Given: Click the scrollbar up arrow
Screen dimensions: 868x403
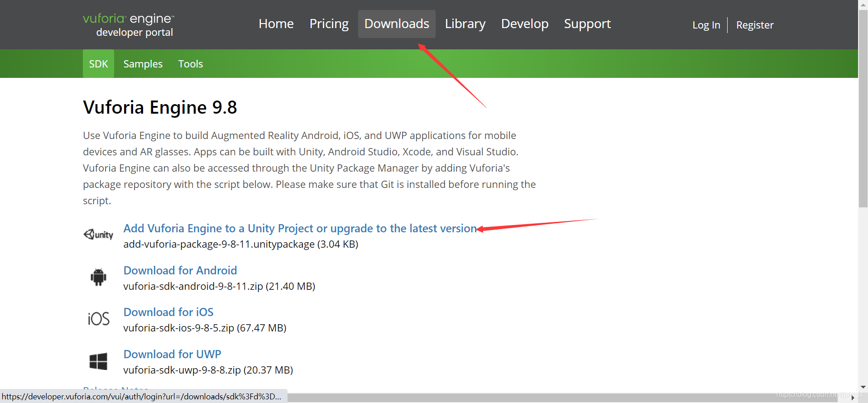Looking at the screenshot, I should (x=863, y=4).
